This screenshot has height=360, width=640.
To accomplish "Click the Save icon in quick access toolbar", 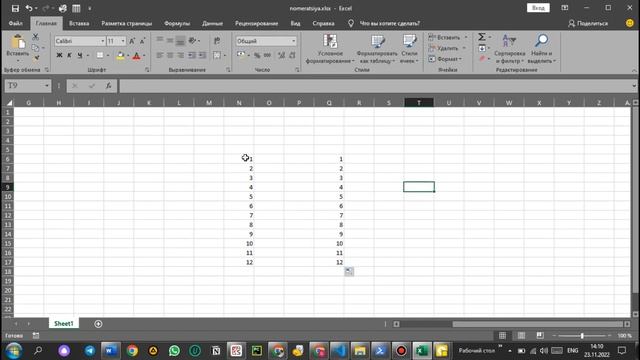I will pyautogui.click(x=15, y=8).
